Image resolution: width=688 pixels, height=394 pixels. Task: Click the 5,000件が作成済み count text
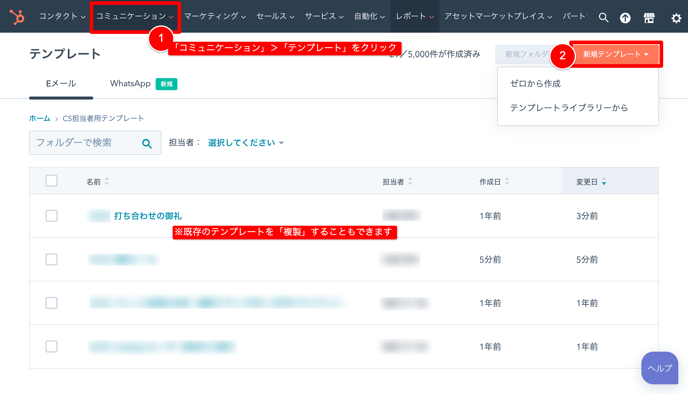click(x=444, y=54)
